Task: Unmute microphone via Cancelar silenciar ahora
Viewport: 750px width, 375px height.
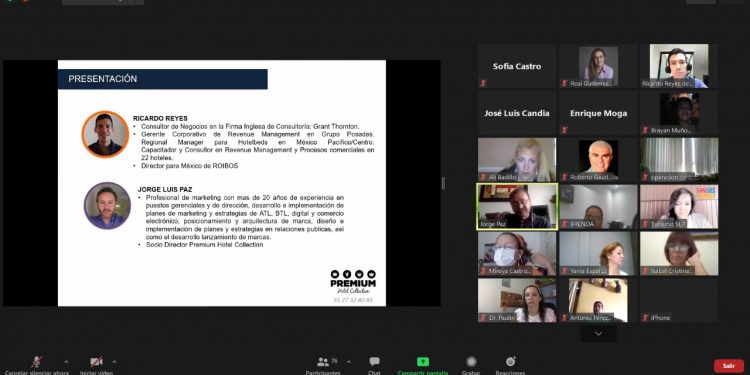Action: pos(37,365)
